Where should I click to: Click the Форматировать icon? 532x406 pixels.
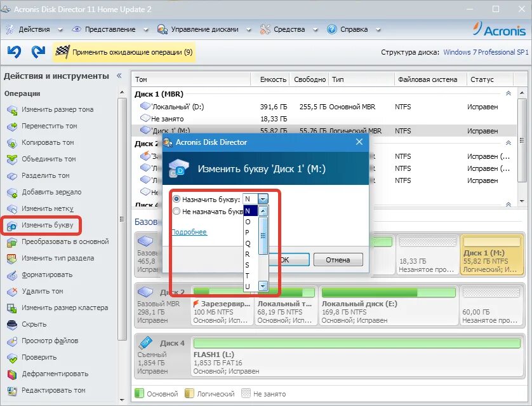[12, 275]
